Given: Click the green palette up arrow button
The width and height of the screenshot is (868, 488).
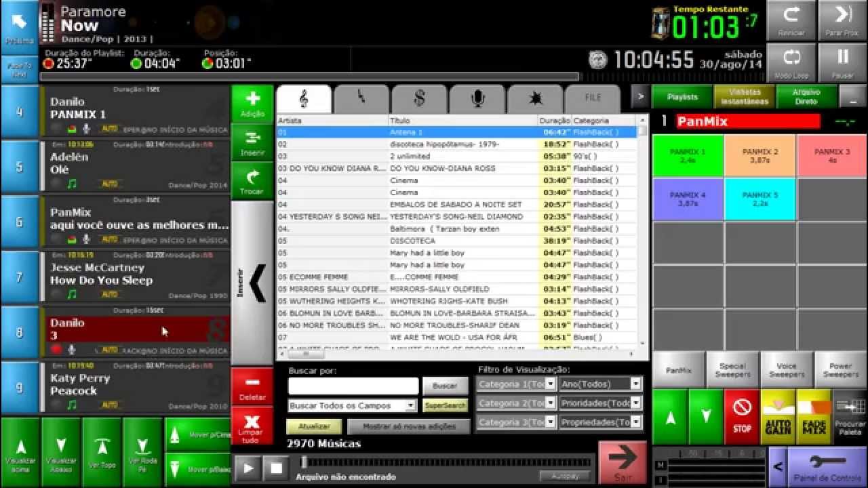Looking at the screenshot, I should [670, 417].
